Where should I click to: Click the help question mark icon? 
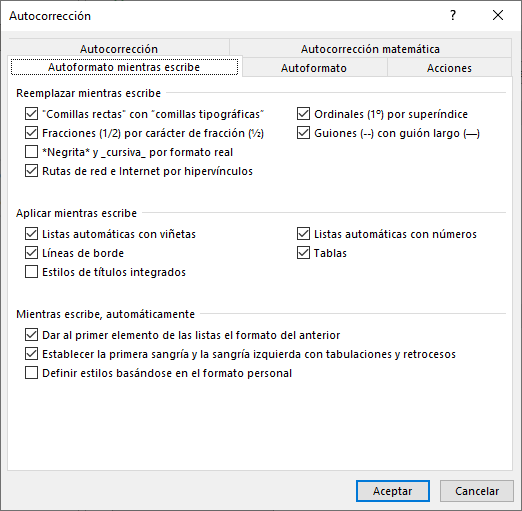pos(453,15)
